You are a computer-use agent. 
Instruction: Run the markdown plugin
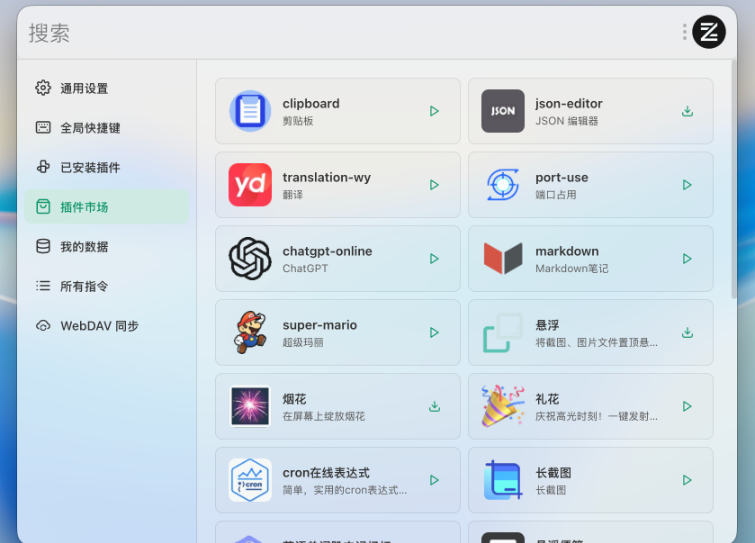point(687,259)
